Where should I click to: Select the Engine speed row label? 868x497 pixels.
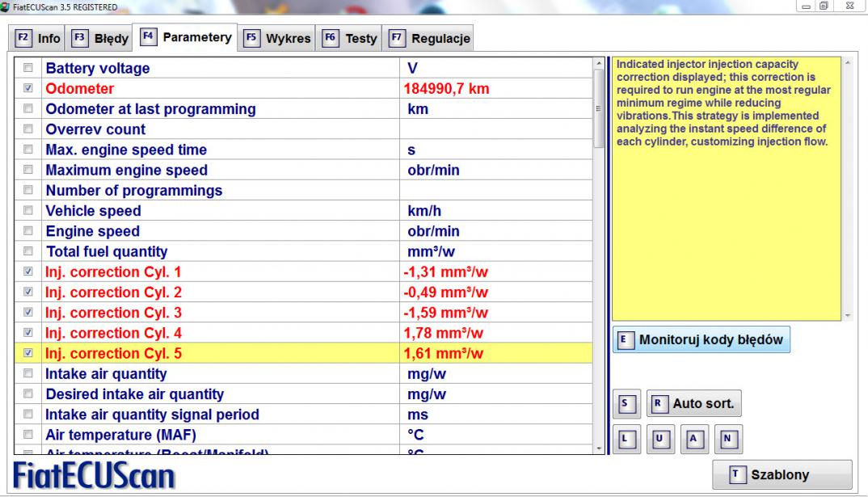coord(92,231)
